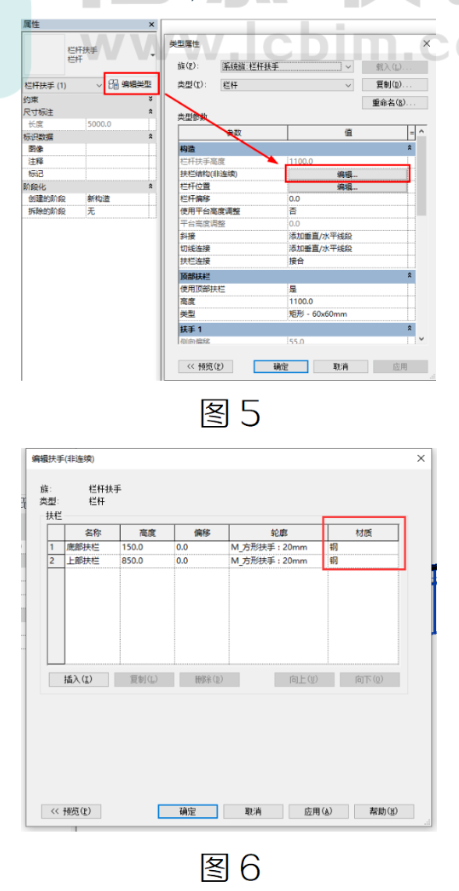Collapse the 尺寸标注 section in Properties palette

pos(150,111)
